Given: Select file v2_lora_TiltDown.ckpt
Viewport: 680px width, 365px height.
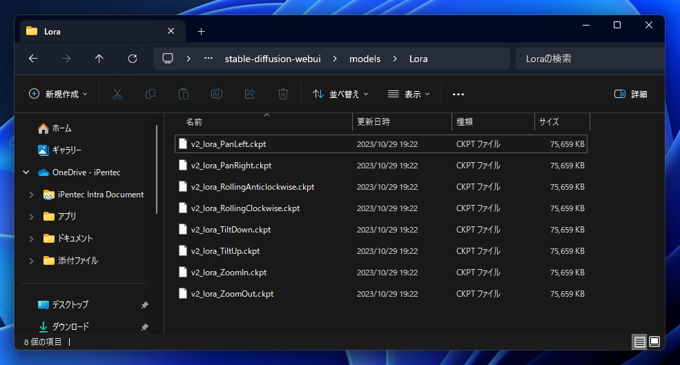Looking at the screenshot, I should (x=381, y=230).
